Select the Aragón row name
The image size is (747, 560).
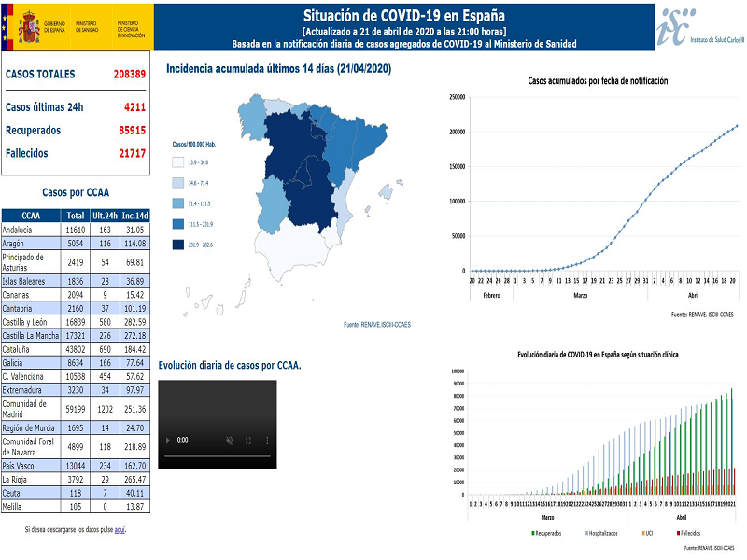[13, 244]
